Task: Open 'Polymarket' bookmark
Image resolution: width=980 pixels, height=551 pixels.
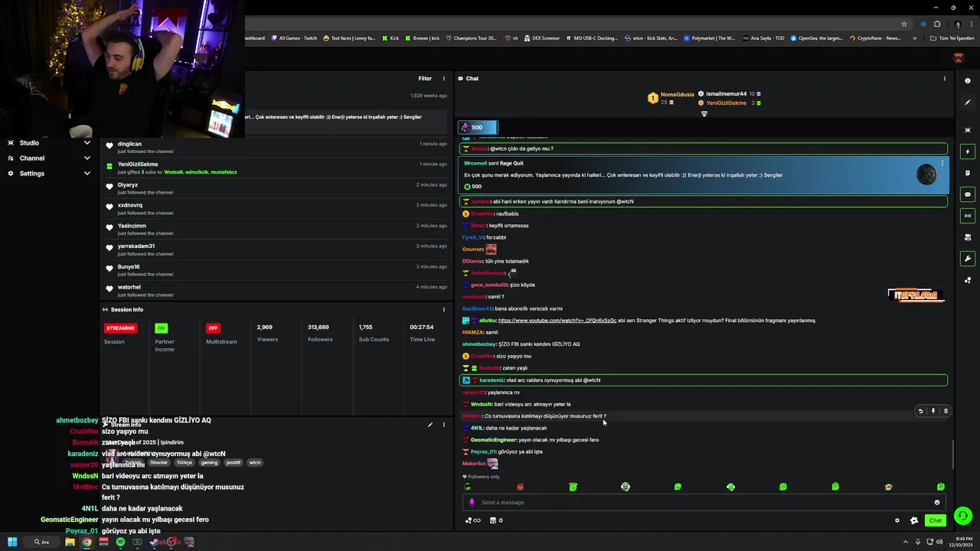Action: click(x=709, y=38)
